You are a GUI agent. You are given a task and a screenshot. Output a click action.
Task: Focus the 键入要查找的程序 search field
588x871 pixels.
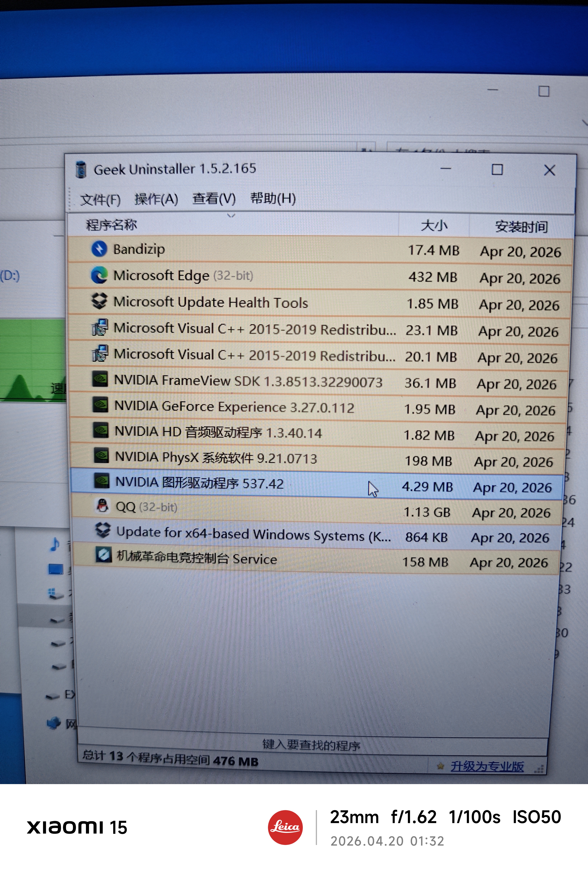click(x=312, y=744)
